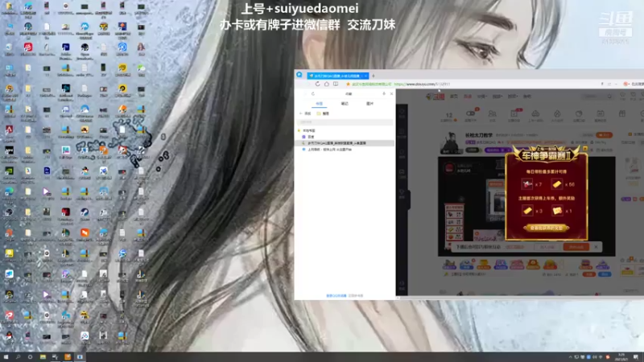Open the 上网导航 bookmark entry
This screenshot has width=644, height=362.
pos(327,150)
